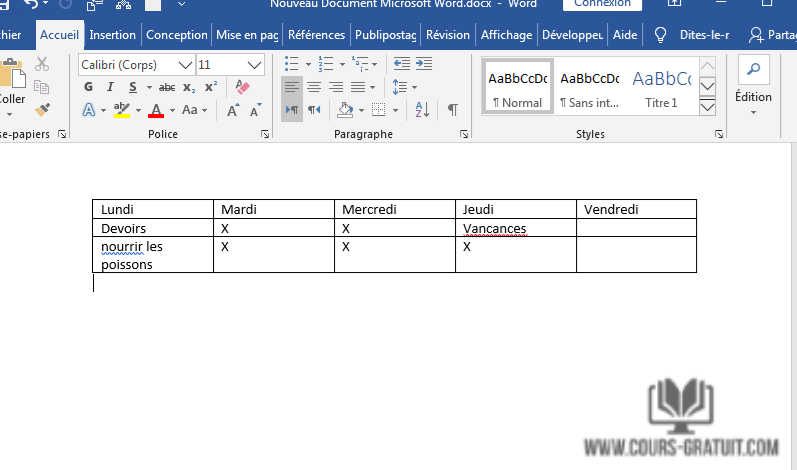This screenshot has width=797, height=470.
Task: Switch to the Insertion tab
Action: [x=112, y=34]
